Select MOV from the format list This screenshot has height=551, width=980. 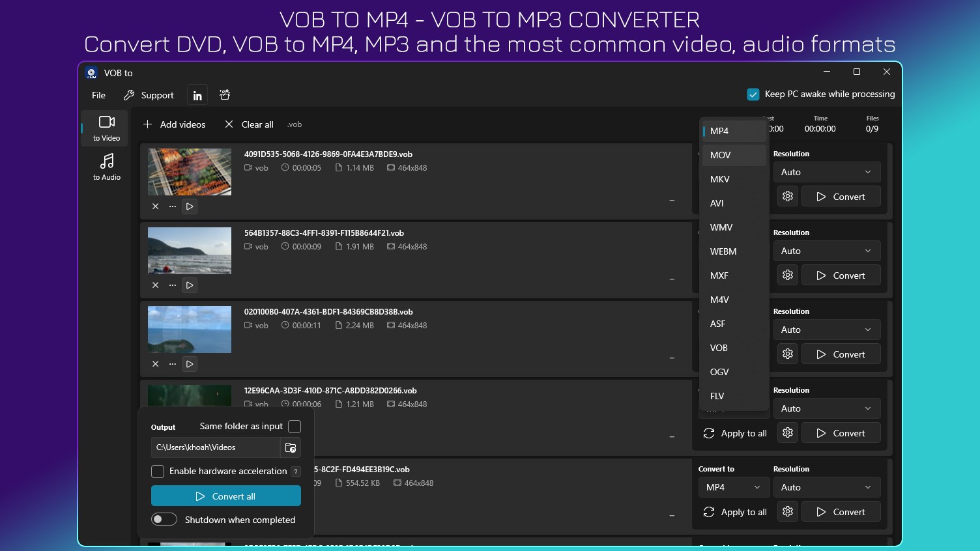click(721, 155)
